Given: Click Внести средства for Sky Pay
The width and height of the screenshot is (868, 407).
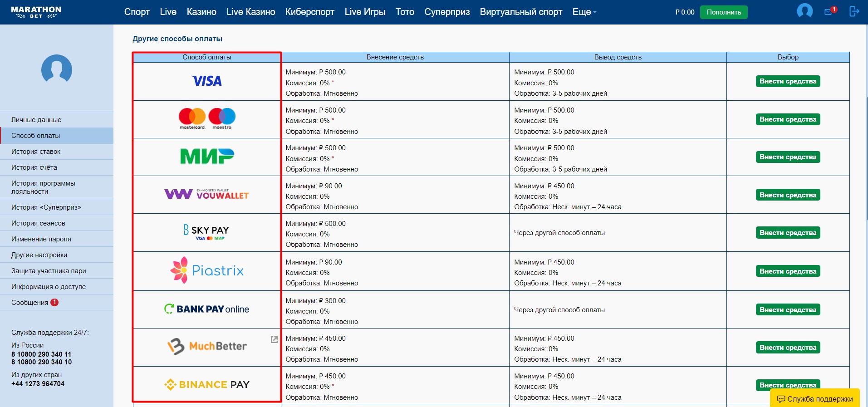Looking at the screenshot, I should [788, 233].
